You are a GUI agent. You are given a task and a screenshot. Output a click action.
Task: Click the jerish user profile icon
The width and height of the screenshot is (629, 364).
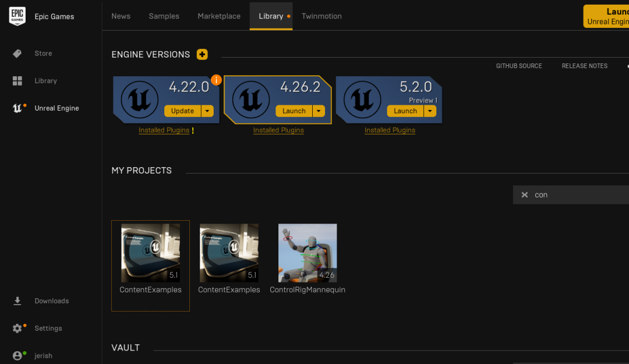[17, 356]
